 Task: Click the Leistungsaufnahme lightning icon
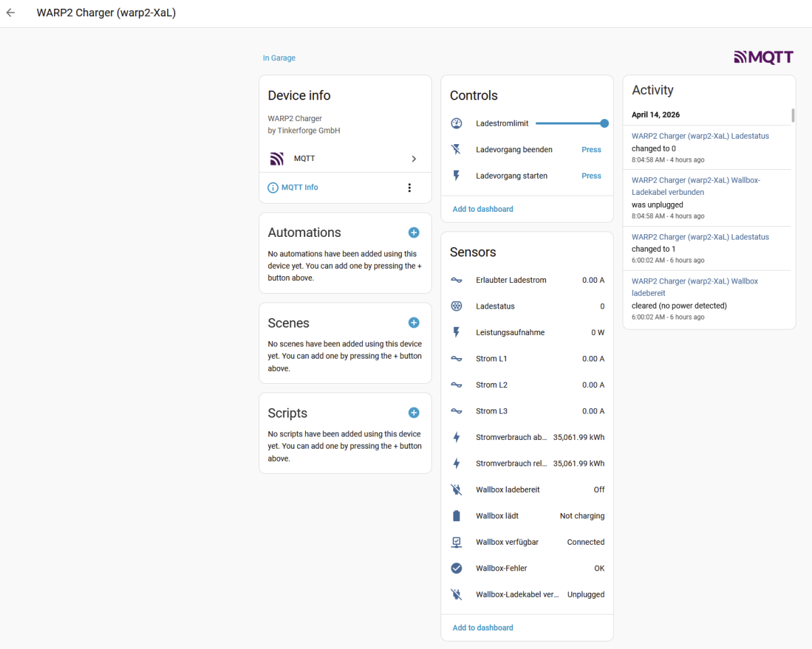(x=457, y=332)
